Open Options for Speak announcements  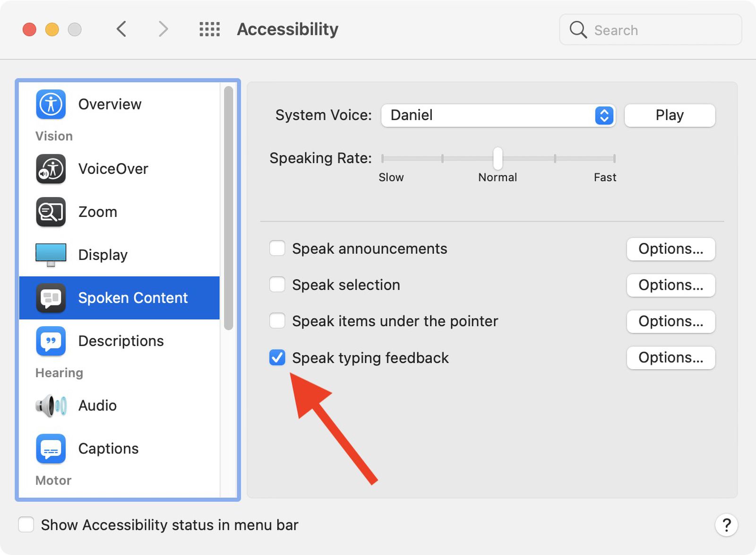pyautogui.click(x=670, y=249)
